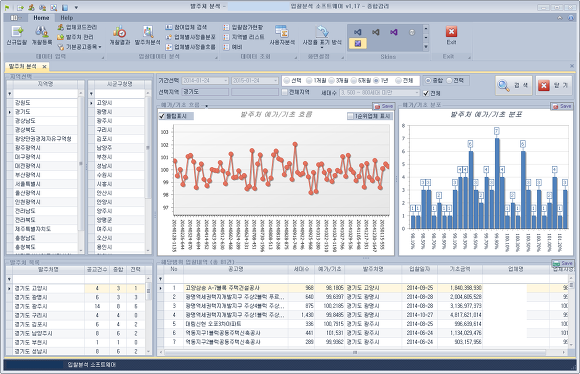The width and height of the screenshot is (580, 374).
Task: Switch to the Help ribbon tab
Action: (x=67, y=18)
